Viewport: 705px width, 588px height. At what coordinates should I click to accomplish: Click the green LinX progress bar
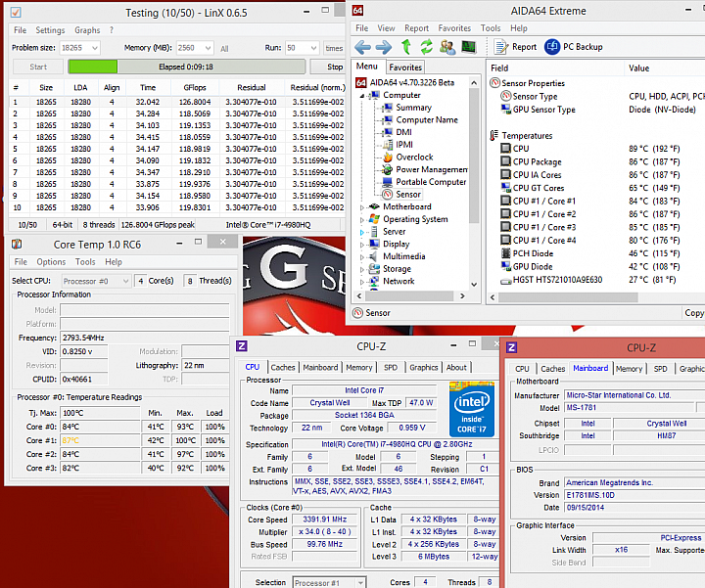point(187,67)
